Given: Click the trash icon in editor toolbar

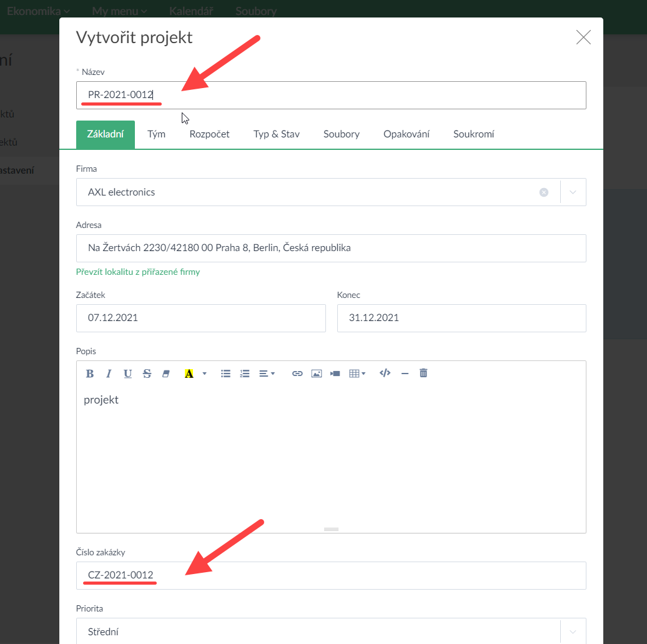Looking at the screenshot, I should click(x=423, y=374).
